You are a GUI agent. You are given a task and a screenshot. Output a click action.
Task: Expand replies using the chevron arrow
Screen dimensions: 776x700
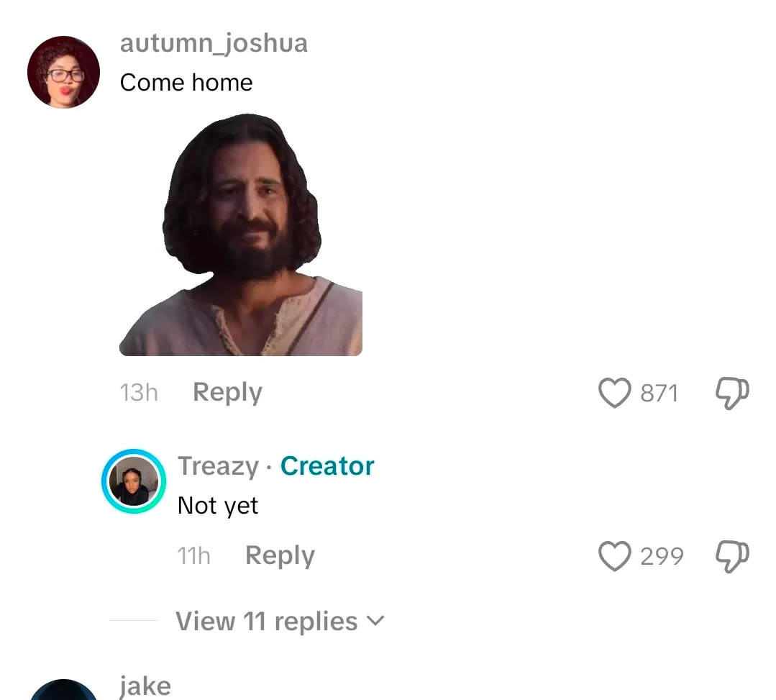click(376, 620)
